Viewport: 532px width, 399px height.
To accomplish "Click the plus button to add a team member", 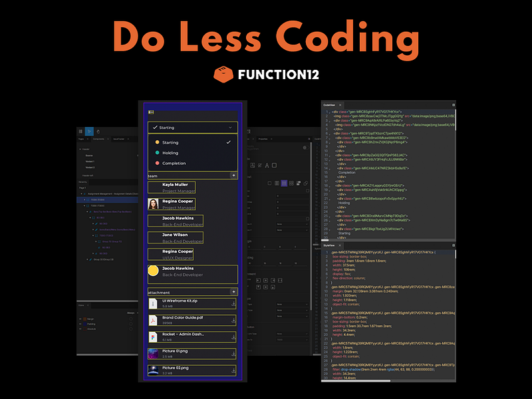I will pos(233,176).
